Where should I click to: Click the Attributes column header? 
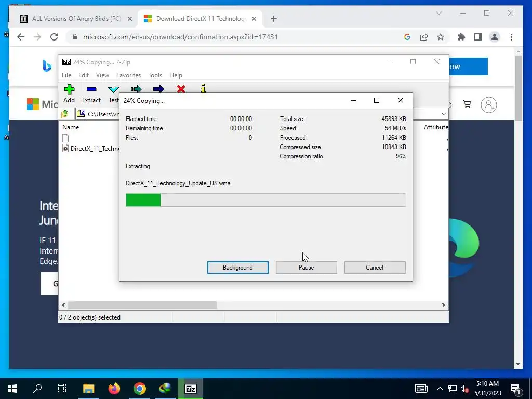point(435,127)
